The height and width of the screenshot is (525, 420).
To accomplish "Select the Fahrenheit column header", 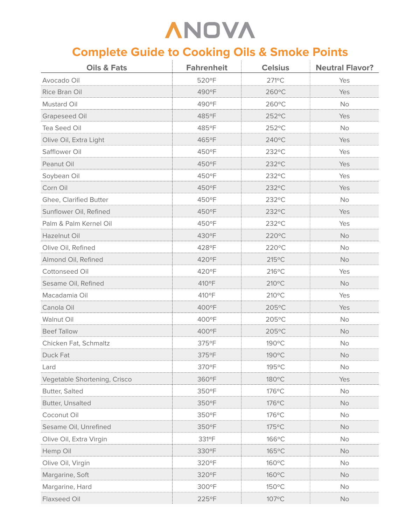I will pyautogui.click(x=207, y=68).
